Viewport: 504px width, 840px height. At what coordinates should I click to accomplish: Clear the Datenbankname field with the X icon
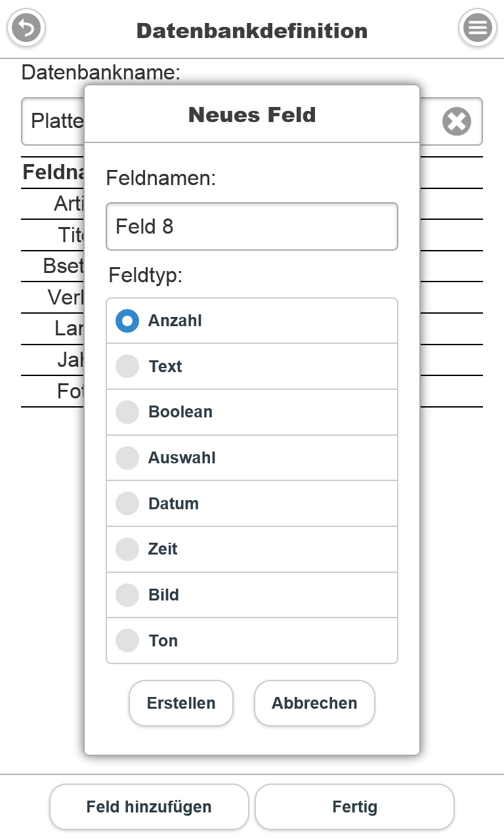(x=456, y=122)
